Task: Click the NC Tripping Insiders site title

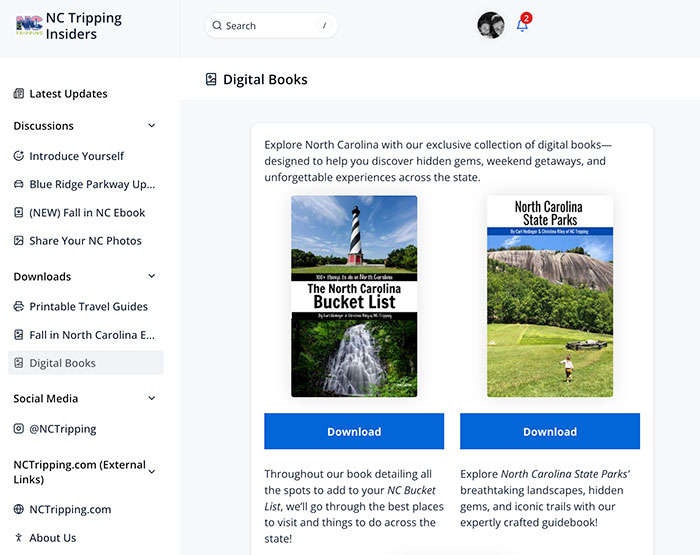Action: pyautogui.click(x=84, y=26)
